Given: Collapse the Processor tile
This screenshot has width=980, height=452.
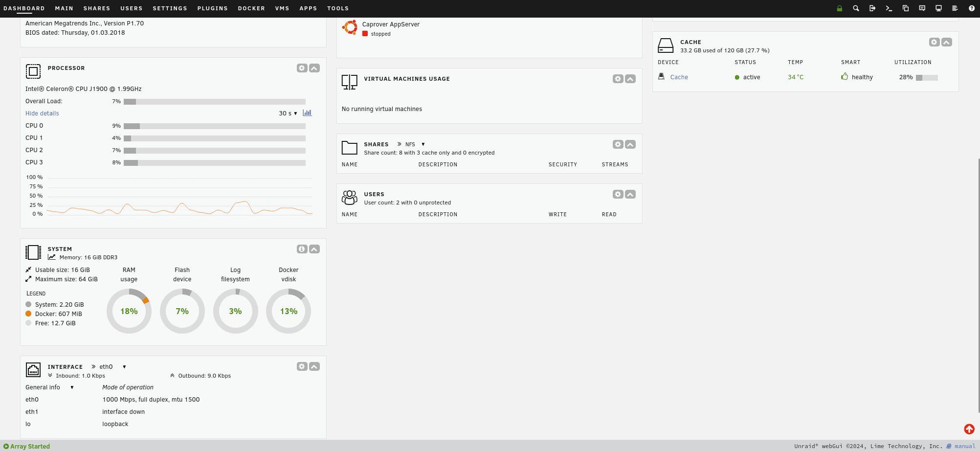Looking at the screenshot, I should [x=314, y=68].
